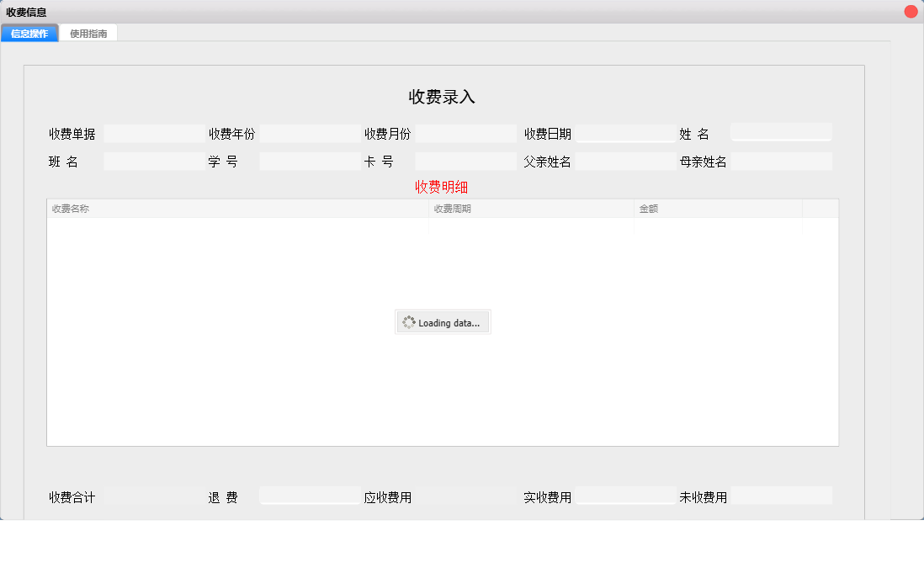Viewport: 924px width, 578px height.
Task: Select the 金额 column header
Action: click(648, 207)
